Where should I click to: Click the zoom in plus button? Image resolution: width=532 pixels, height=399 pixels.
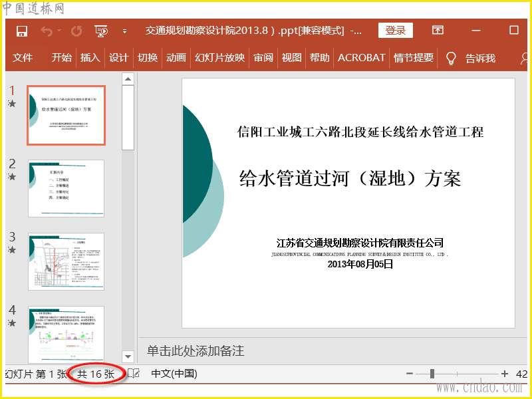505,374
